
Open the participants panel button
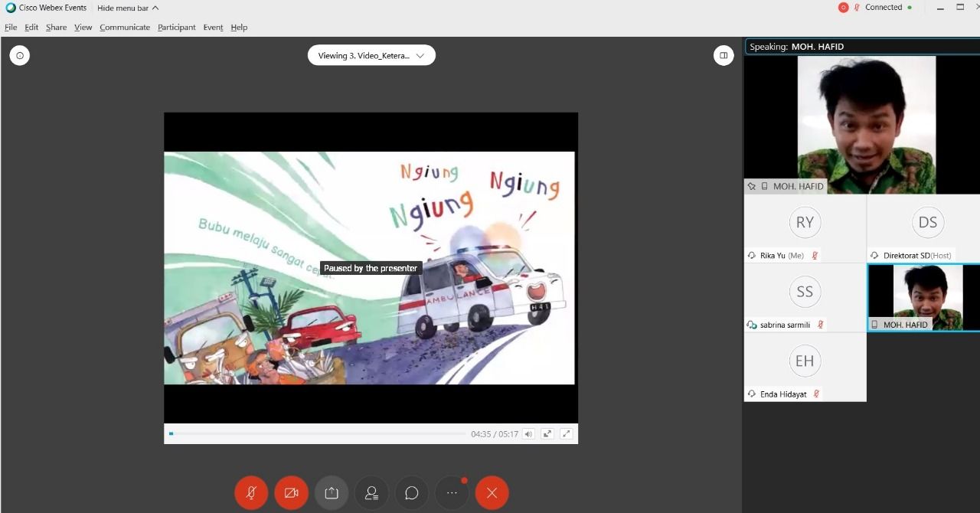(x=371, y=493)
